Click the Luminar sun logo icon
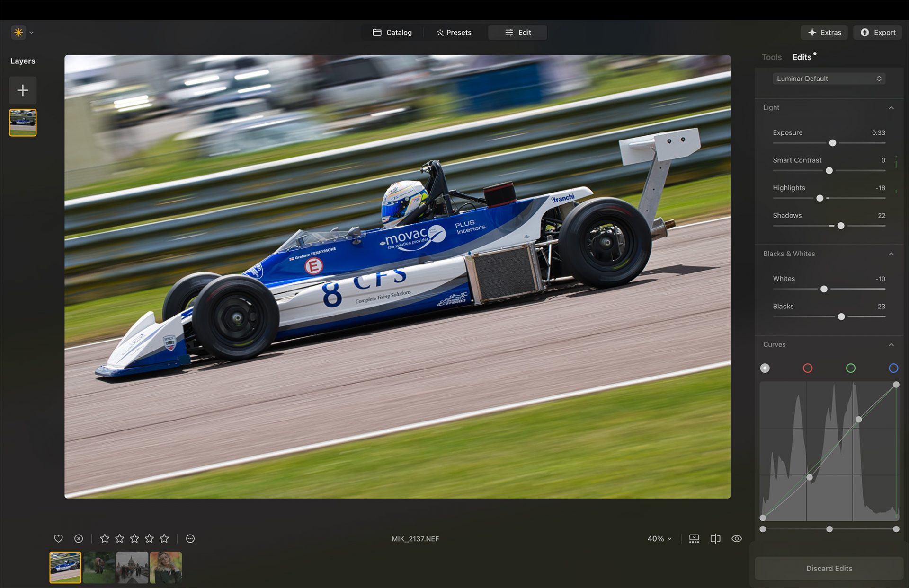909x588 pixels. coord(18,32)
